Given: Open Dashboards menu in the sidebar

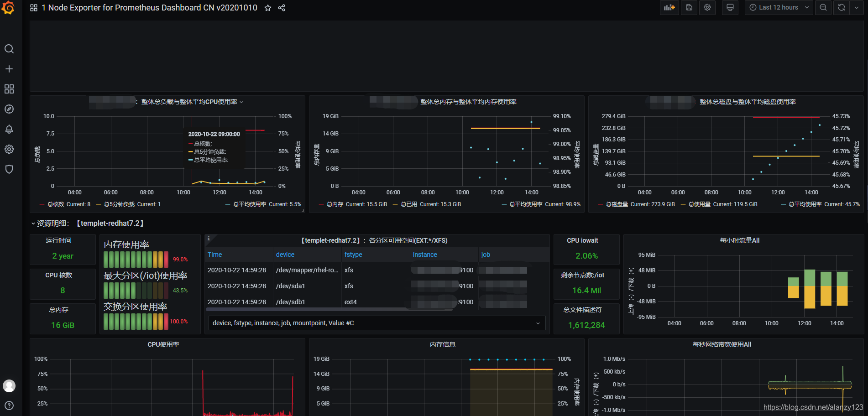Looking at the screenshot, I should (x=9, y=89).
